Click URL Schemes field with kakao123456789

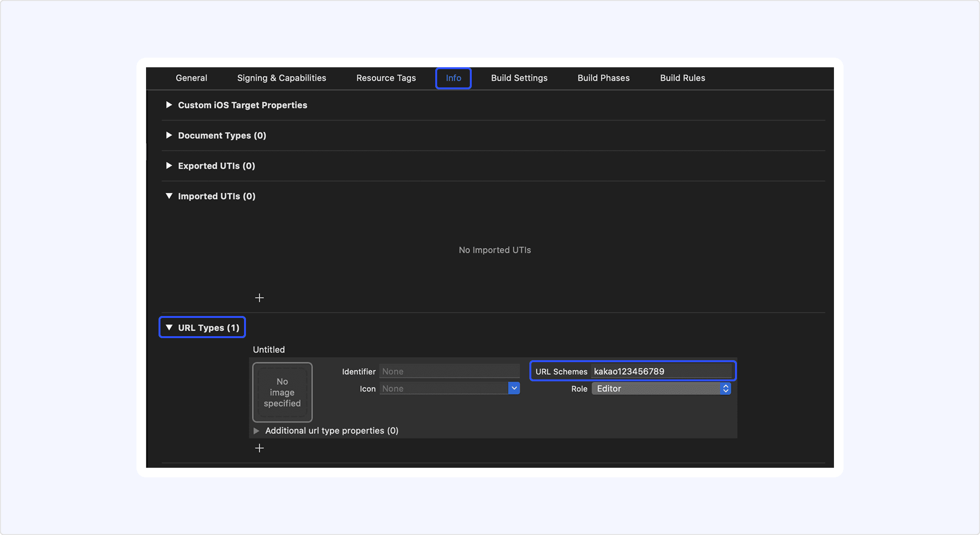coord(661,371)
